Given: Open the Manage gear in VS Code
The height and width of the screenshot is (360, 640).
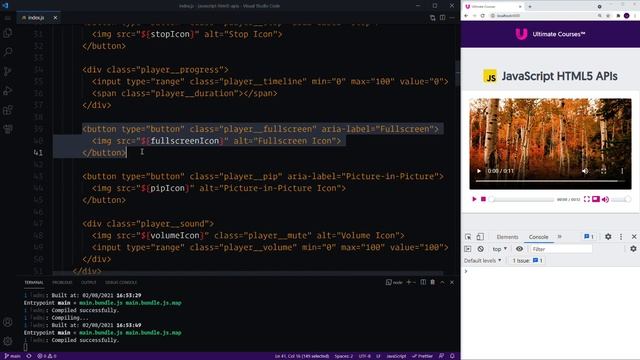Looking at the screenshot, I should point(8,341).
